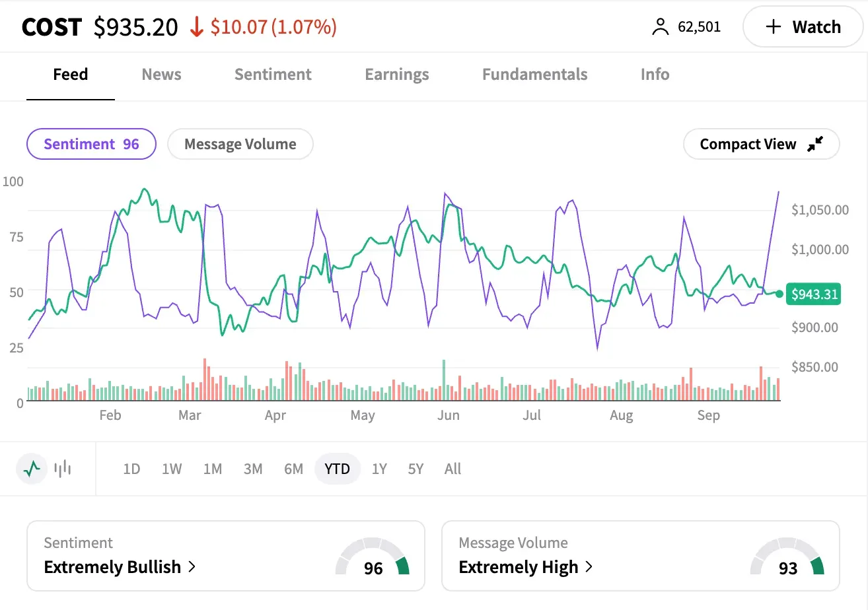
Task: Click the 100 sentiment axis label
Action: click(x=13, y=181)
